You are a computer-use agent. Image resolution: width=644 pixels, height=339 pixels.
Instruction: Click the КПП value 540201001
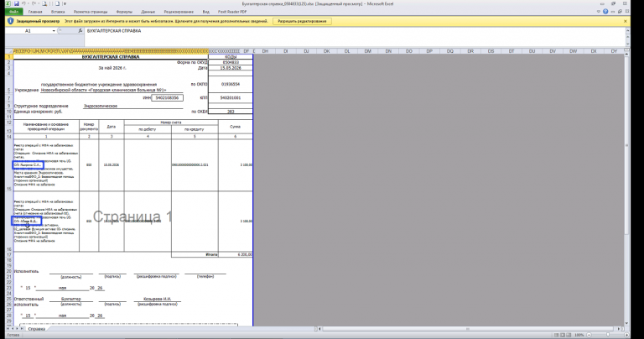point(231,98)
